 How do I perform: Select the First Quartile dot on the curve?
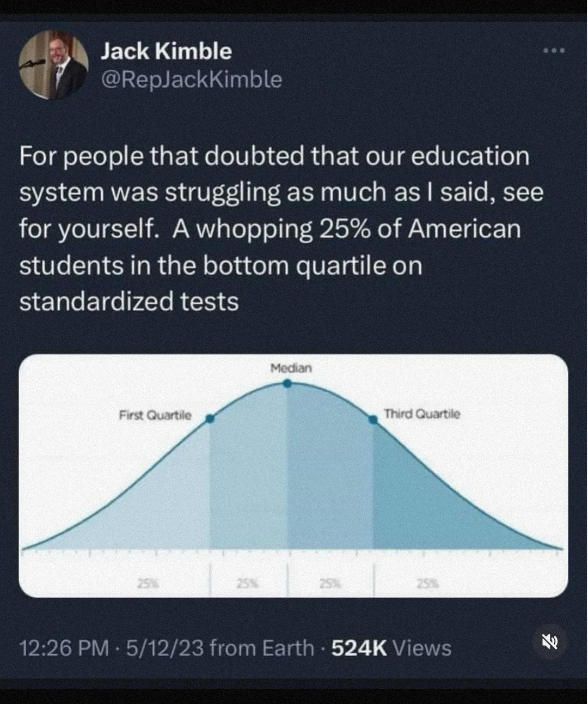[x=210, y=418]
